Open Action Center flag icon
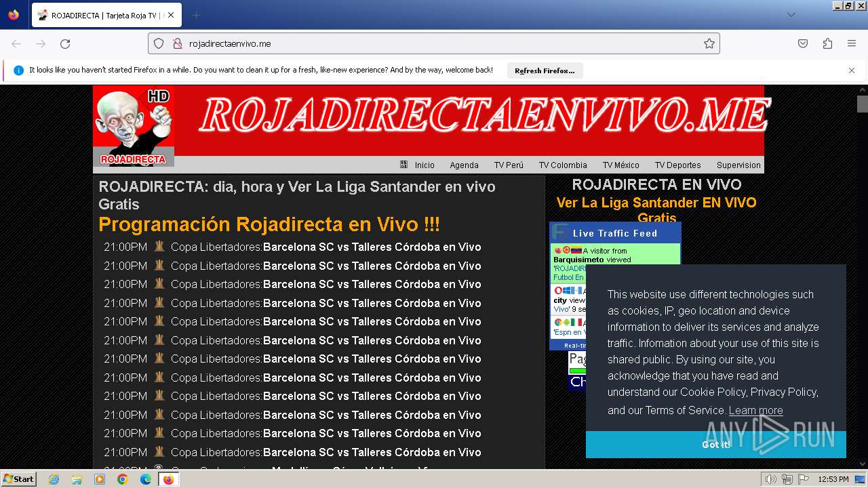This screenshot has width=868, height=488. [x=803, y=479]
